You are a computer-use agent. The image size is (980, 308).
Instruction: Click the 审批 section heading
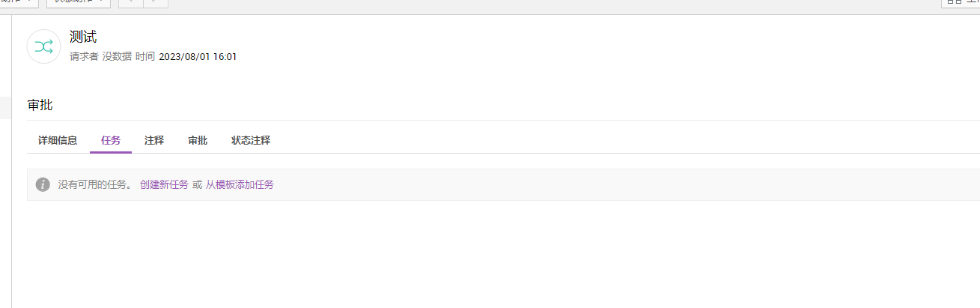(x=40, y=105)
